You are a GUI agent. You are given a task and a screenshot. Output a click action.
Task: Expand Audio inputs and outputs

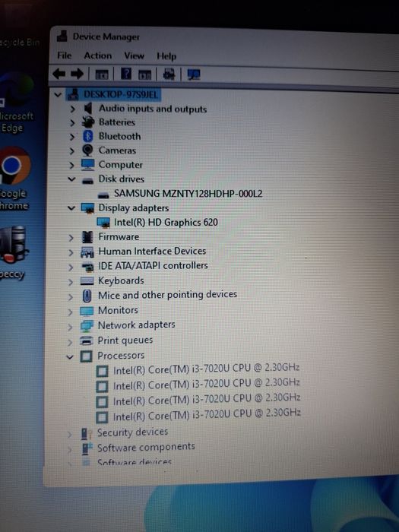pyautogui.click(x=72, y=109)
